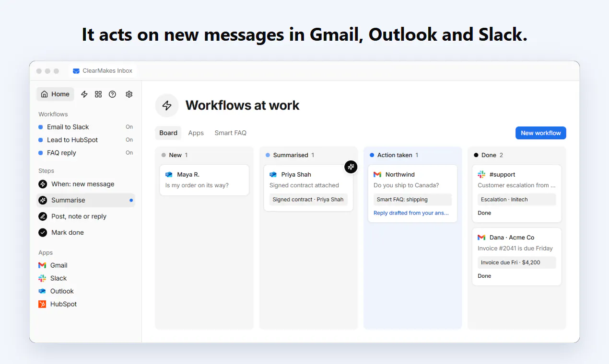Click the Outlook logo icon in sidebar
The width and height of the screenshot is (609, 364).
pyautogui.click(x=42, y=291)
